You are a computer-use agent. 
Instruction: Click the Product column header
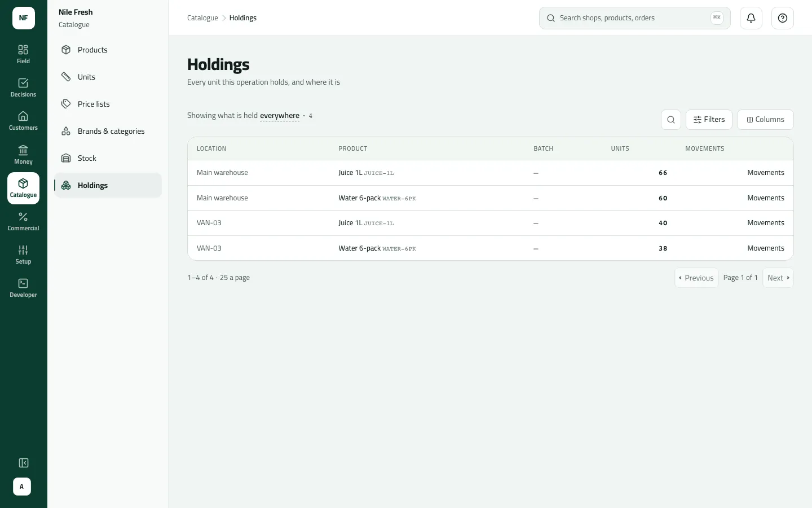pyautogui.click(x=353, y=149)
